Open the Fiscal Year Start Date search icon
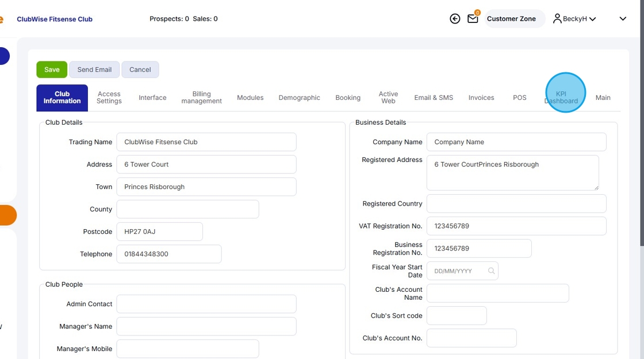 point(491,271)
